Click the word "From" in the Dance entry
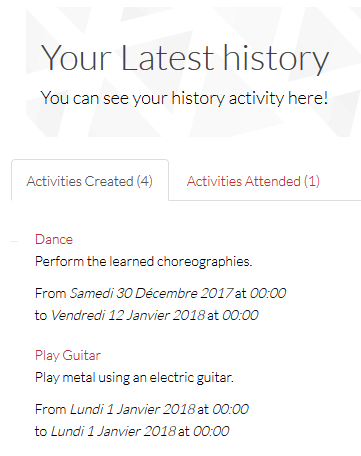Viewport: 361px width, 456px height. pos(51,293)
